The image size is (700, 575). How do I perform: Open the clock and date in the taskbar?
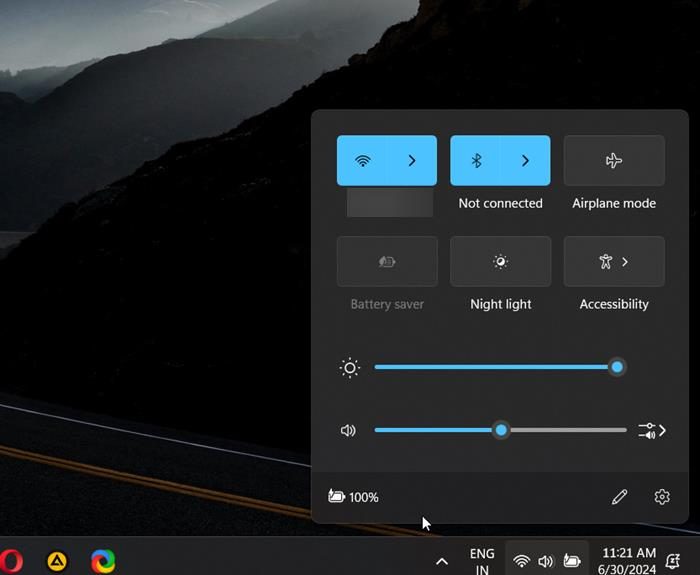[629, 561]
